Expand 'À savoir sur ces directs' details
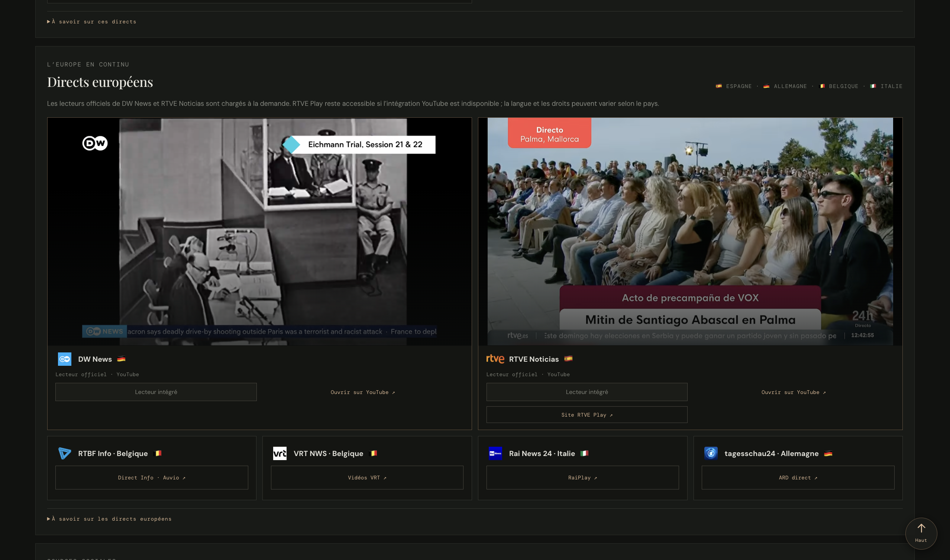The height and width of the screenshot is (560, 950). (92, 22)
